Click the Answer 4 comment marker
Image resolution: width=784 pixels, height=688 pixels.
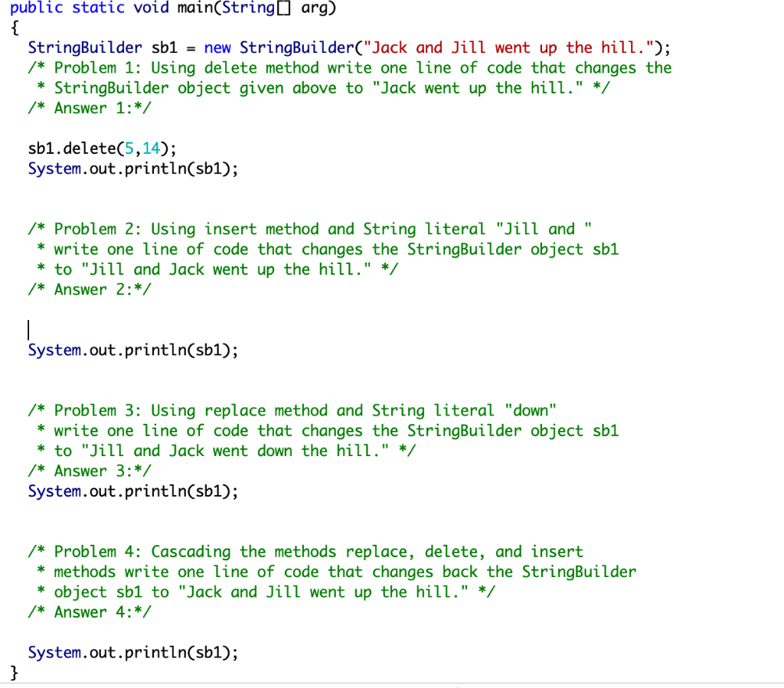[x=90, y=611]
